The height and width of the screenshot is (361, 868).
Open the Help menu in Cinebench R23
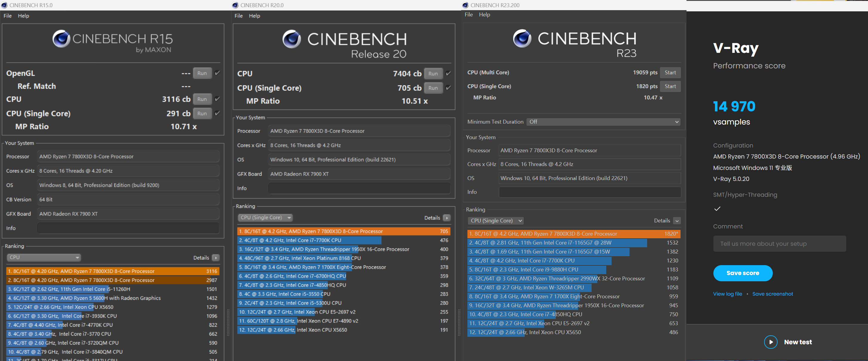pos(484,15)
